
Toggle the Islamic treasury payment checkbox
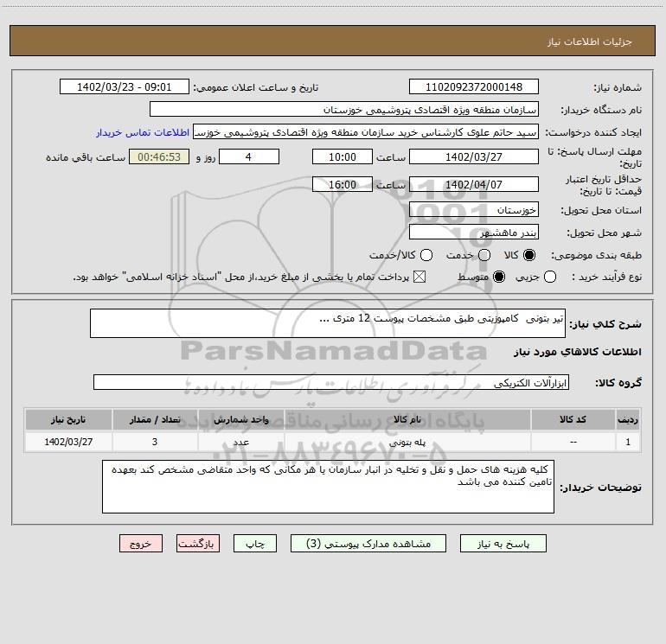point(419,277)
